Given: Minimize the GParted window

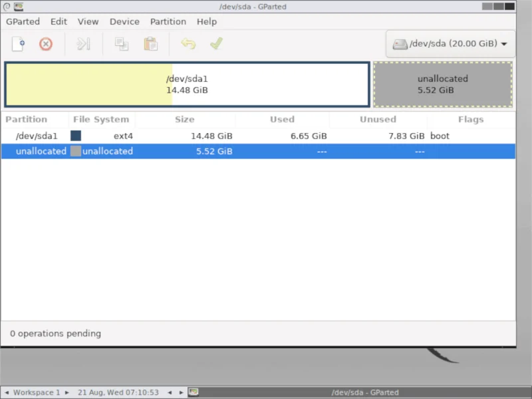Looking at the screenshot, I should [487, 7].
